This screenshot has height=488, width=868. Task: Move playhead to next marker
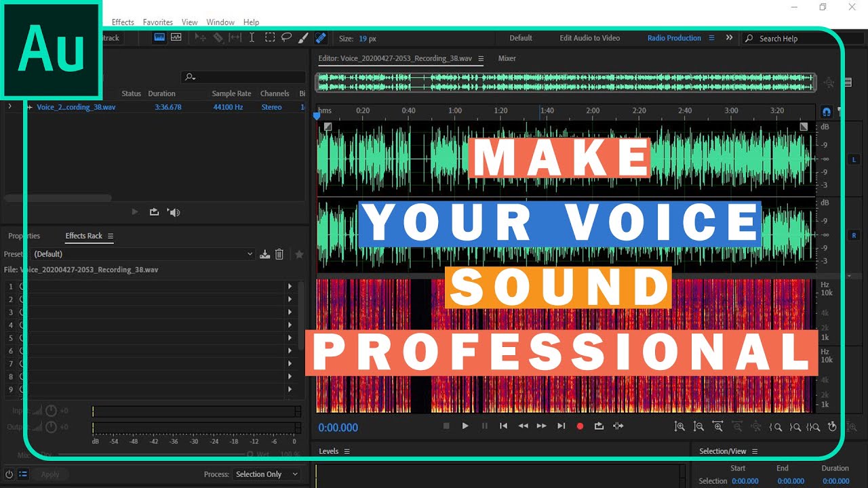[561, 426]
